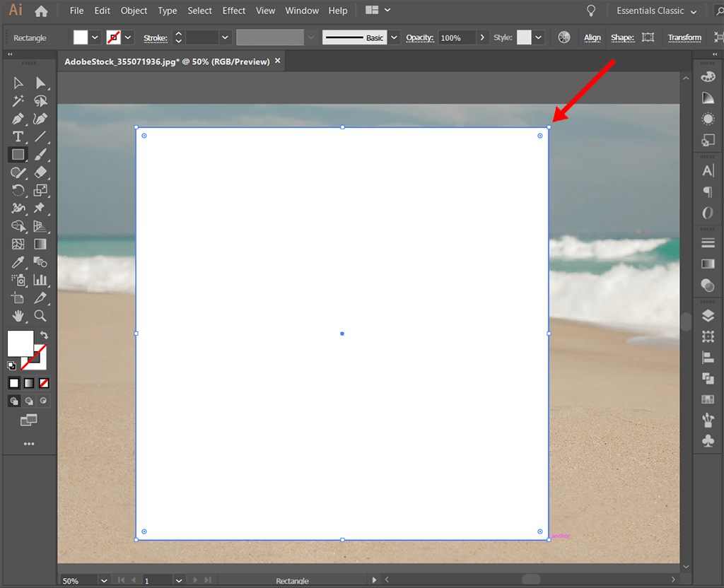Click the Change Screen Mode icon
The height and width of the screenshot is (588, 724).
28,420
